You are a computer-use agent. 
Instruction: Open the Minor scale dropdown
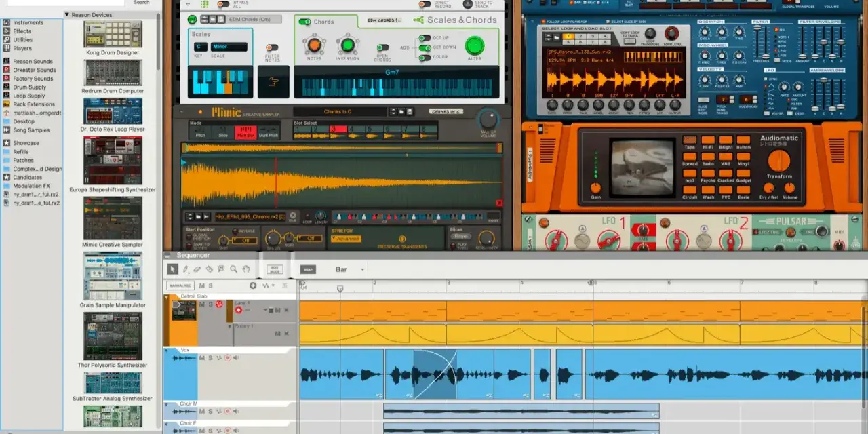(x=229, y=47)
